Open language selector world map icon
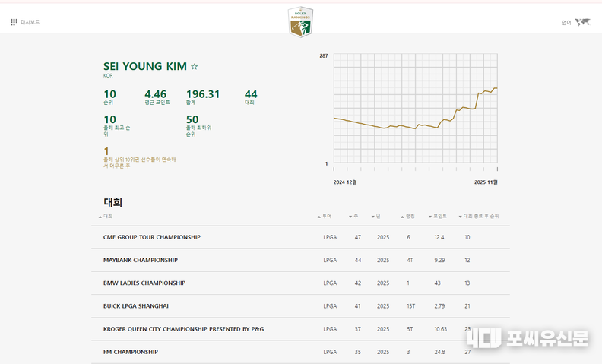Image resolution: width=602 pixels, height=364 pixels. [582, 22]
